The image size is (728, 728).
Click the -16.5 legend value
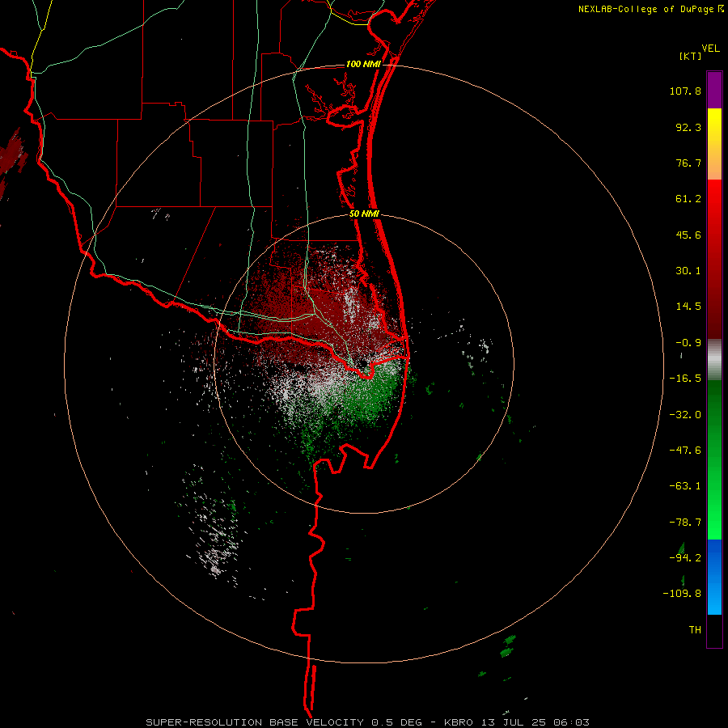[x=685, y=379]
